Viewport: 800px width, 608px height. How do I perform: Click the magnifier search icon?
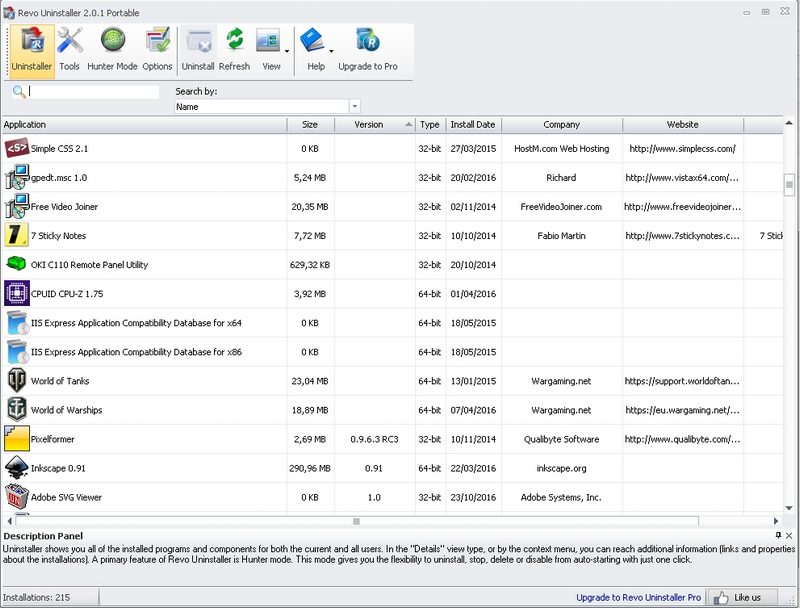click(x=19, y=92)
